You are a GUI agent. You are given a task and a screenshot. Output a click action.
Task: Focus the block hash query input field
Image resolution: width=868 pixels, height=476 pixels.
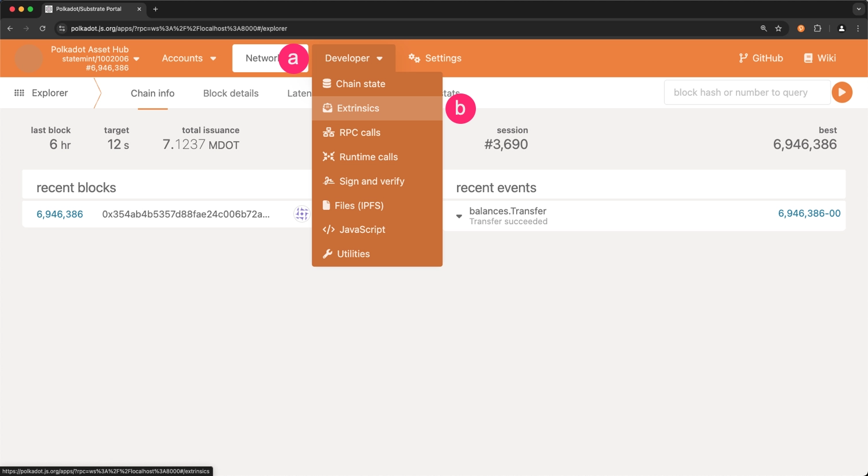click(x=746, y=92)
